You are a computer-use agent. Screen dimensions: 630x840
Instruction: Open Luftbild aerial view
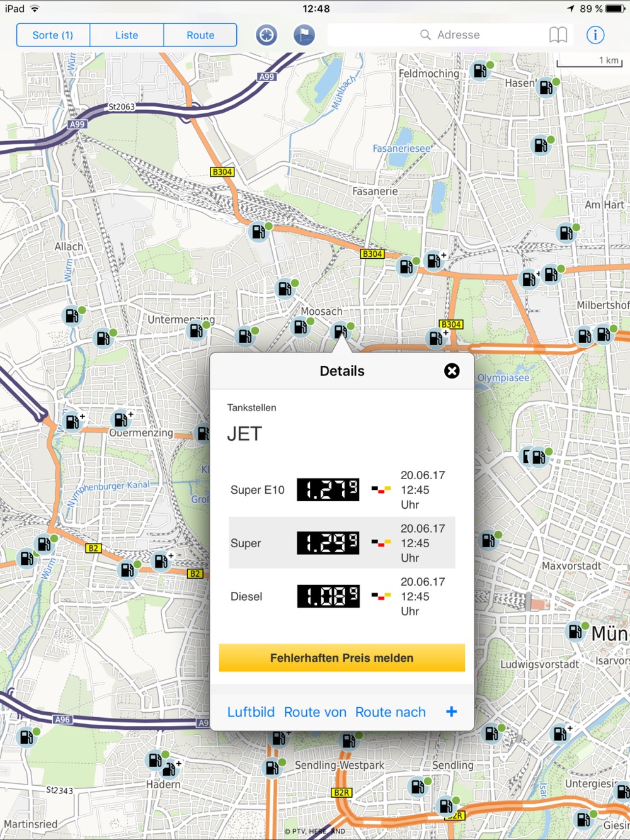point(251,712)
